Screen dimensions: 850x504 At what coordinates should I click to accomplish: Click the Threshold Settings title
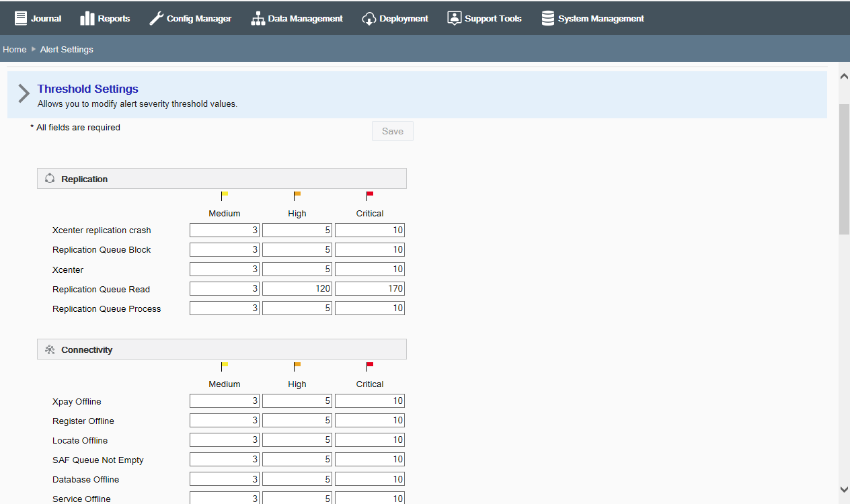tap(88, 89)
